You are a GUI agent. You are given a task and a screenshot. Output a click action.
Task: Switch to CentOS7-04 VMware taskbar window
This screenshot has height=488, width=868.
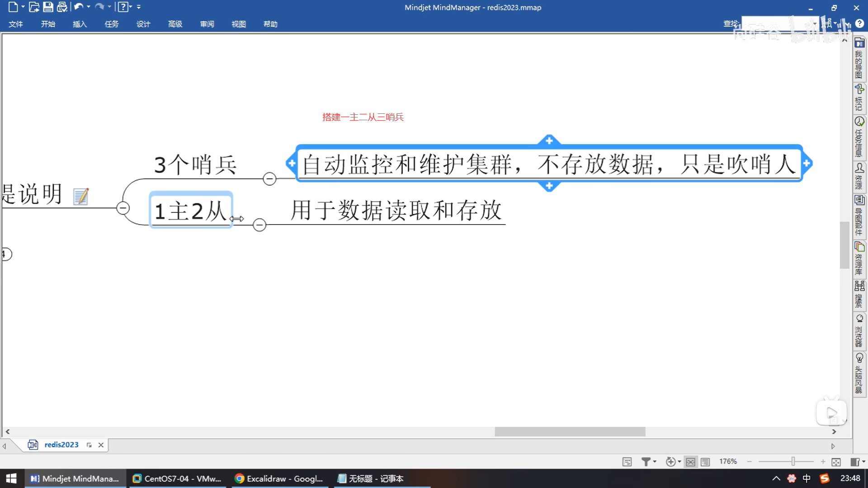tap(177, 479)
